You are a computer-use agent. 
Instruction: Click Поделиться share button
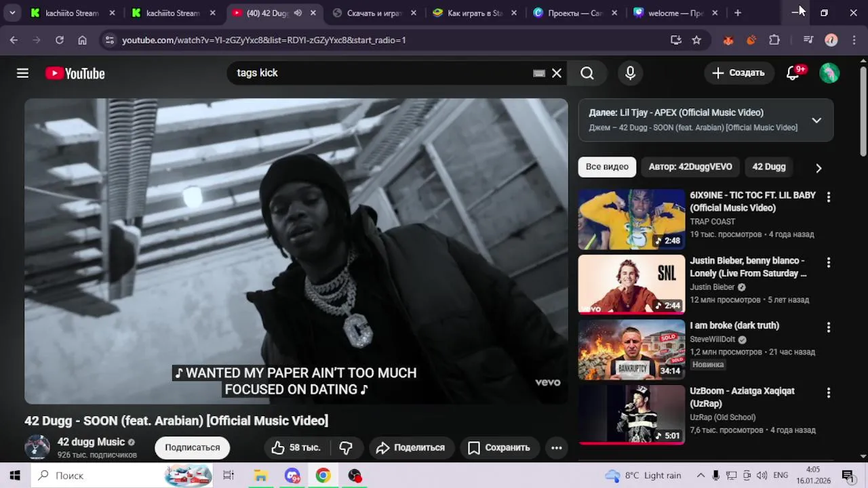pyautogui.click(x=411, y=447)
